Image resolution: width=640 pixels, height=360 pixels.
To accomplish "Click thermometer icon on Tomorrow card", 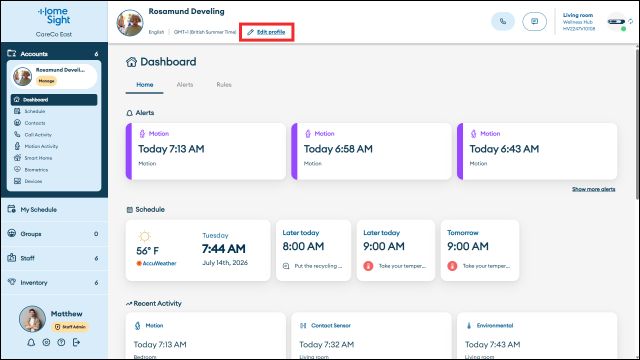I will [452, 266].
